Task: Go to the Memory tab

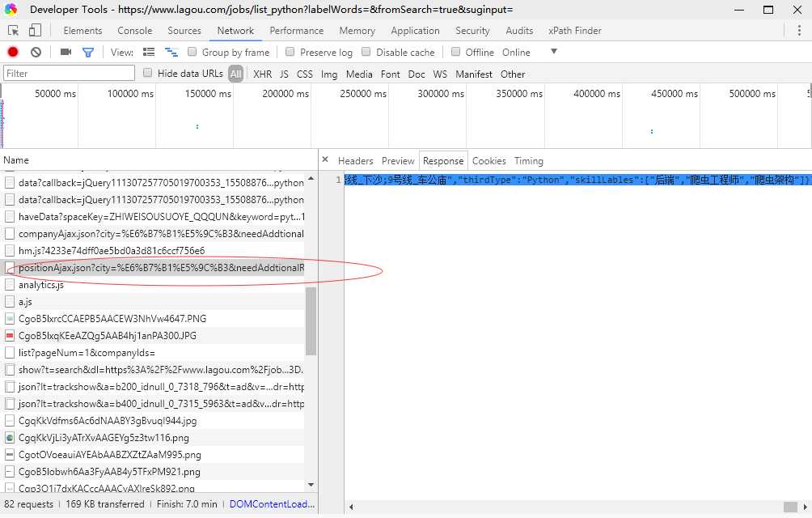Action: [x=357, y=31]
